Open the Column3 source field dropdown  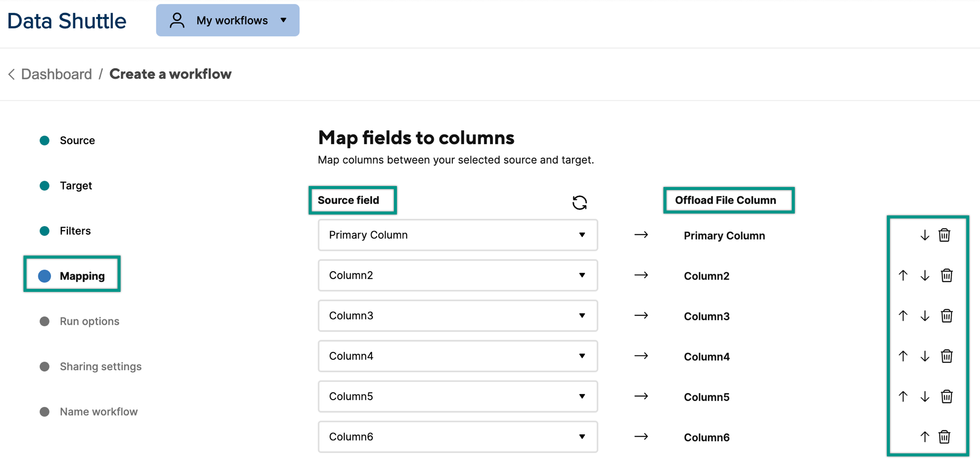click(x=458, y=316)
